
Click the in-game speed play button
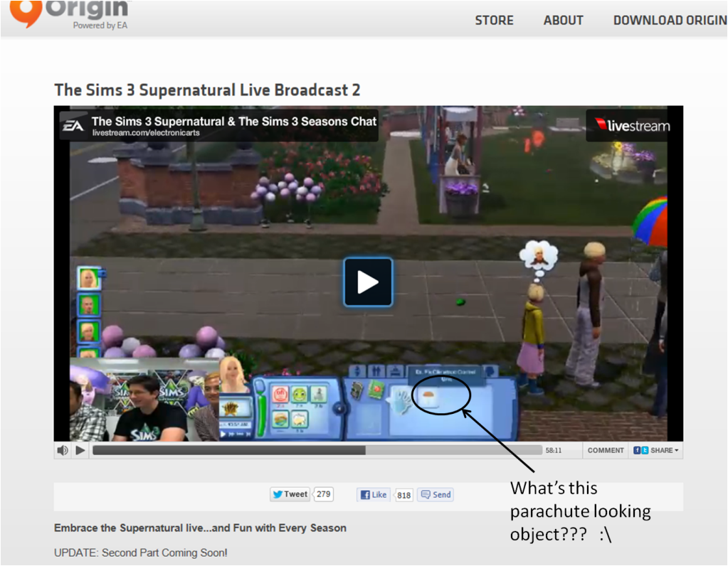[x=223, y=434]
